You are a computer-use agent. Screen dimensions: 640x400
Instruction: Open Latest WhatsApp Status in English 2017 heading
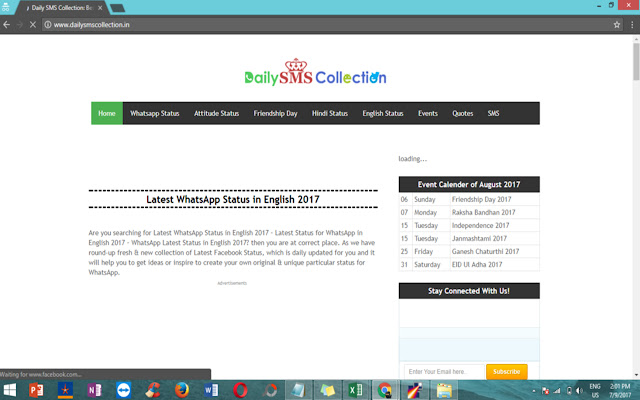[233, 199]
